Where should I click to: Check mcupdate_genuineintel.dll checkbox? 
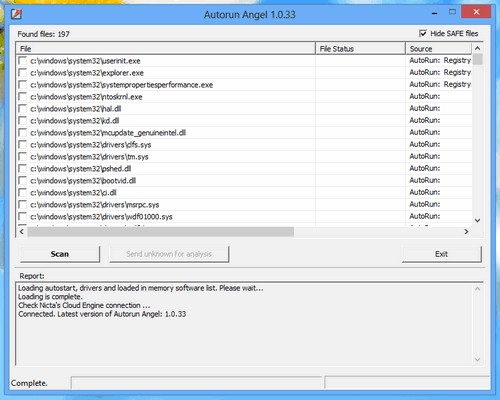click(23, 133)
